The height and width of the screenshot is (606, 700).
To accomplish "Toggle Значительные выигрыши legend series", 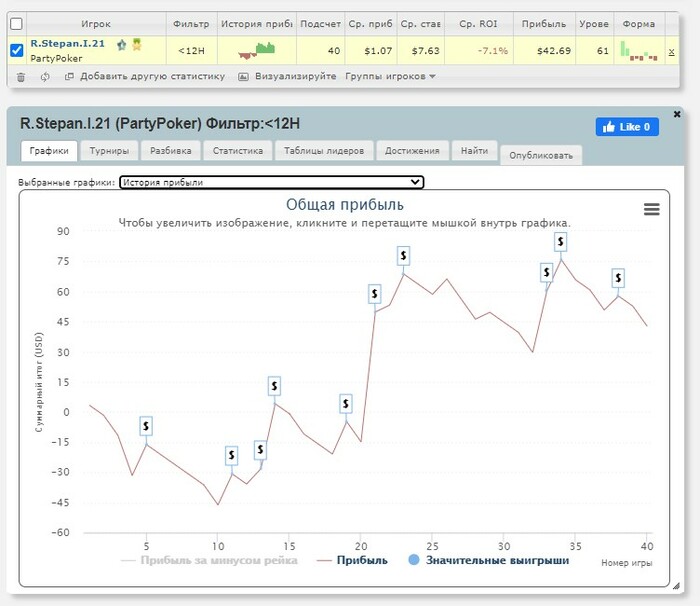I will click(x=489, y=560).
